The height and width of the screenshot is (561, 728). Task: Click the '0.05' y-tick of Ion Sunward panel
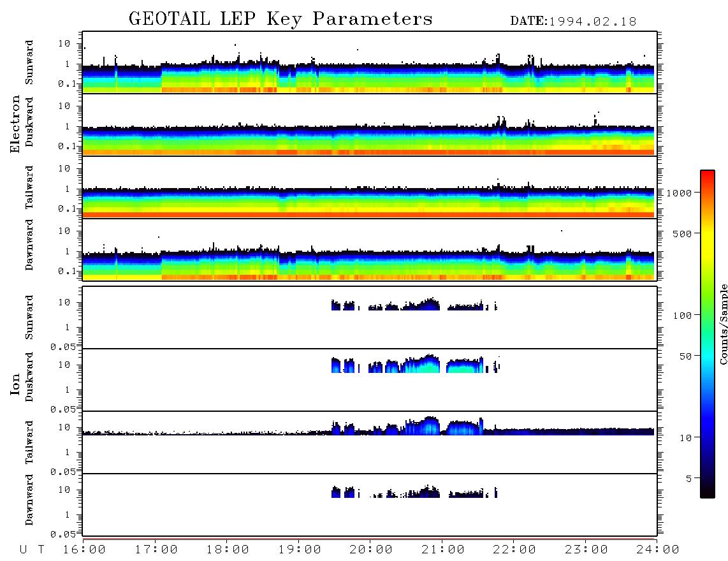click(x=63, y=346)
